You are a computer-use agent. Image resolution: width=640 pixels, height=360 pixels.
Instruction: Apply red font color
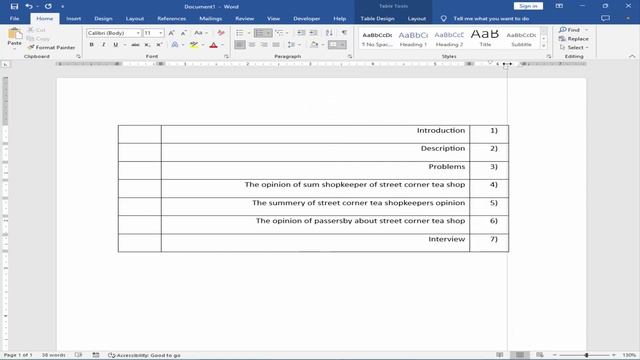(x=213, y=44)
